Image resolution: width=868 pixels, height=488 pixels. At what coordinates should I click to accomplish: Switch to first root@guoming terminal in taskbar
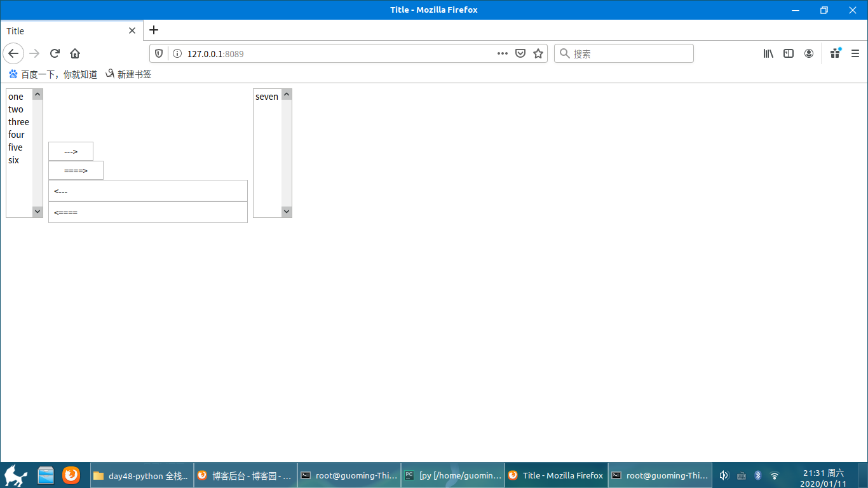pos(349,475)
